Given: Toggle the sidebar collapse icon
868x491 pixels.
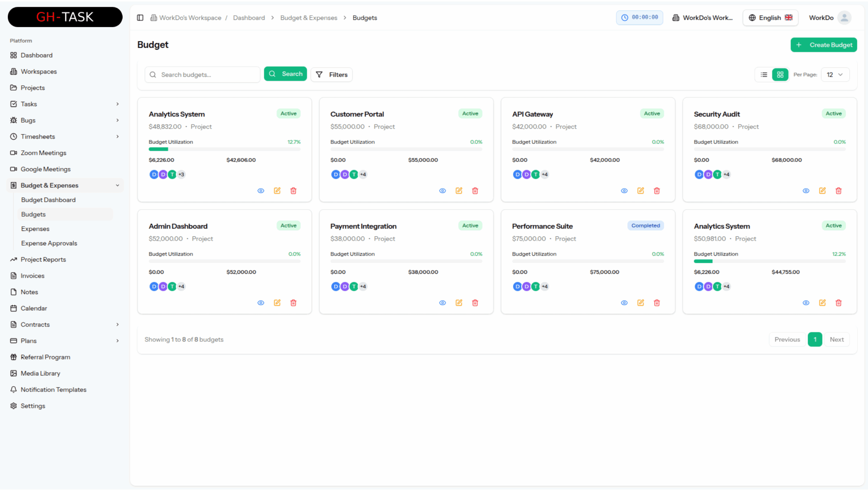Looking at the screenshot, I should pos(140,18).
